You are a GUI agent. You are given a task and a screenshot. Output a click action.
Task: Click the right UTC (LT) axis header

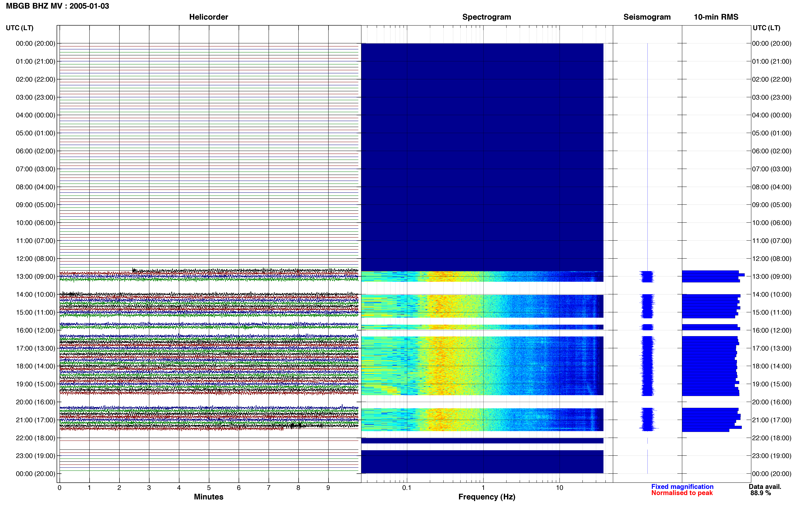point(766,28)
